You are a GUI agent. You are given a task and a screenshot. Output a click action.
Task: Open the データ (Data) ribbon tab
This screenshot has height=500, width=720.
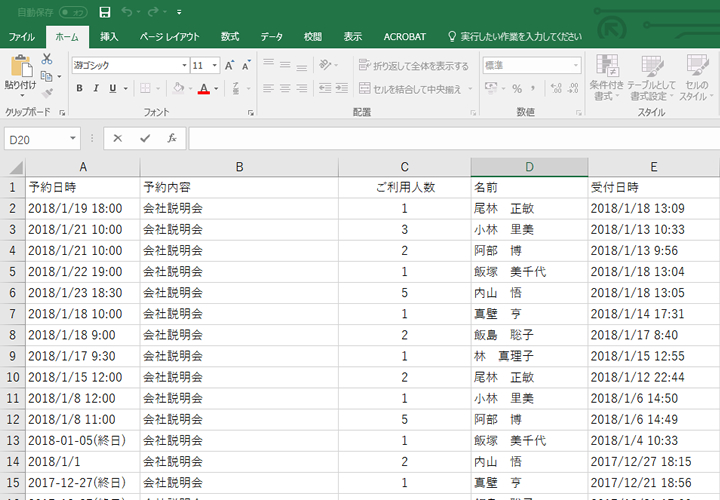coord(271,37)
